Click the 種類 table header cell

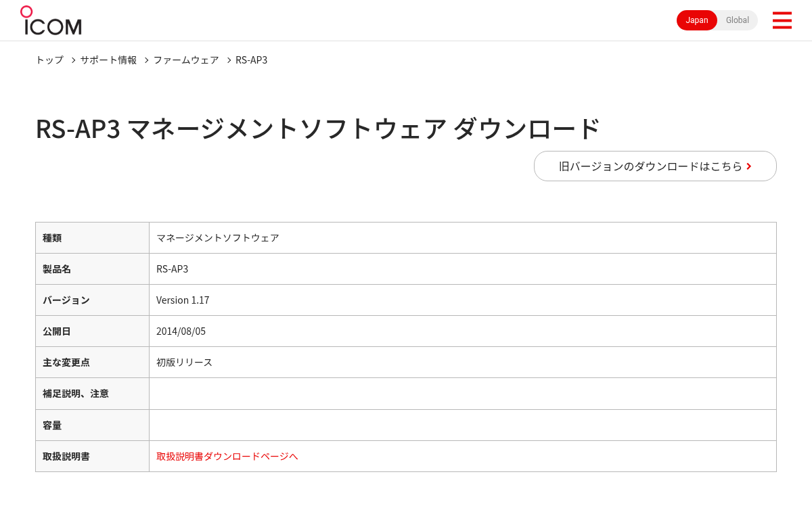pos(92,237)
